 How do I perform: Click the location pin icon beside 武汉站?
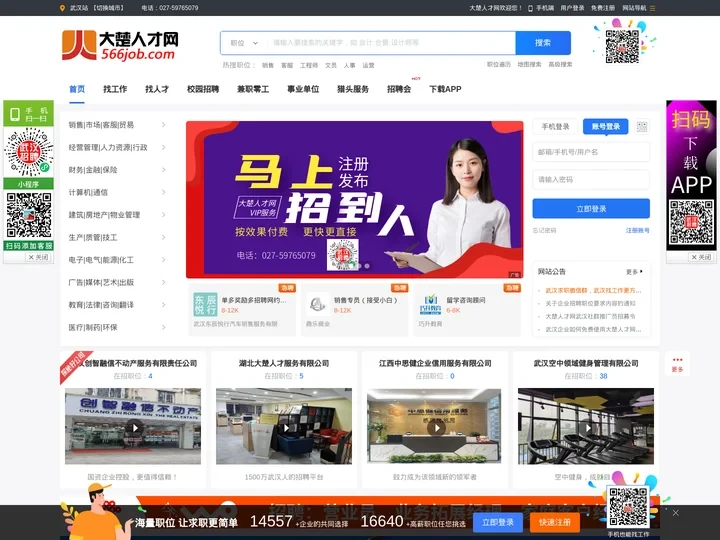click(x=62, y=8)
